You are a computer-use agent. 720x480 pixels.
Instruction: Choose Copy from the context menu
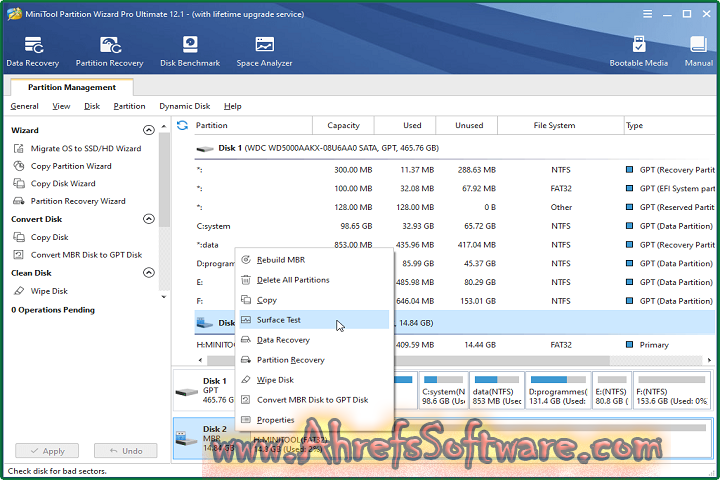pyautogui.click(x=314, y=300)
